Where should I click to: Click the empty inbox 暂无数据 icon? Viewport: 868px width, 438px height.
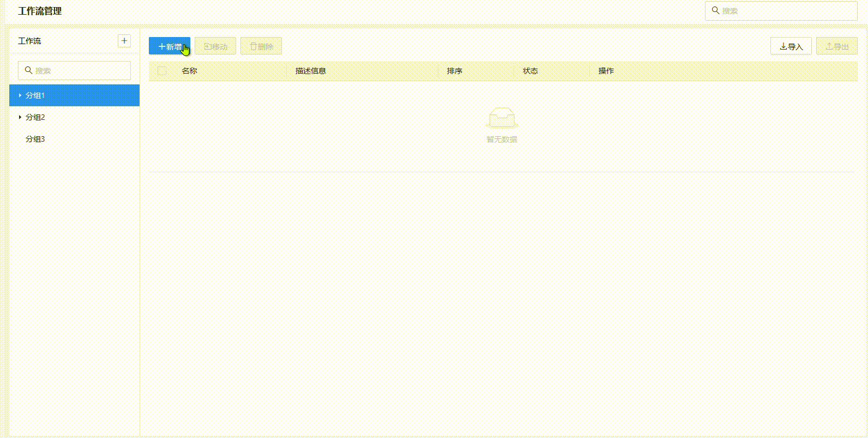(502, 117)
